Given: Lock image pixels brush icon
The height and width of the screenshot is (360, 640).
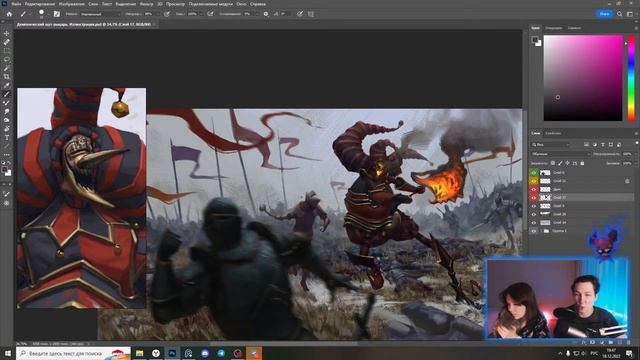Looking at the screenshot, I should [560, 163].
